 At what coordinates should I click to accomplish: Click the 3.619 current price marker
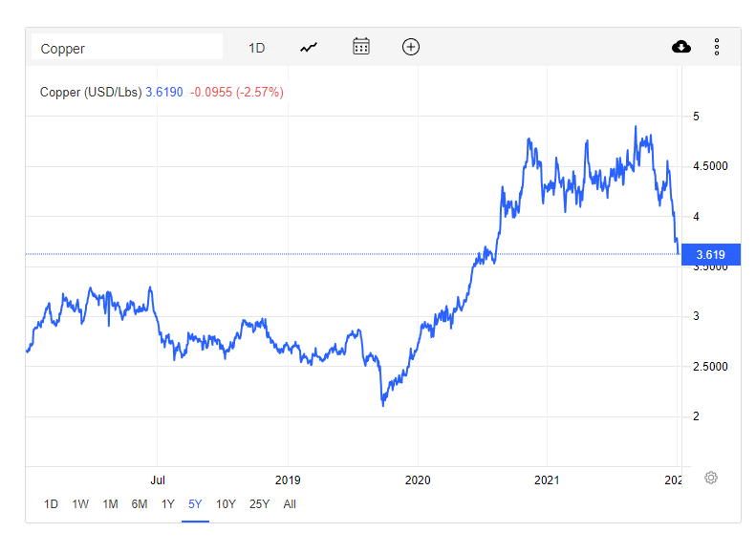(710, 255)
